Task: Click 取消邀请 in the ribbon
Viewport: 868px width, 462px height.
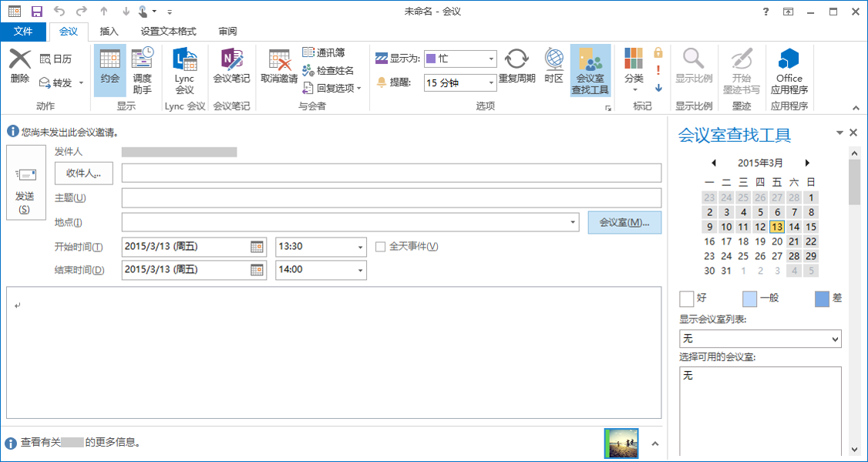Action: pos(278,69)
